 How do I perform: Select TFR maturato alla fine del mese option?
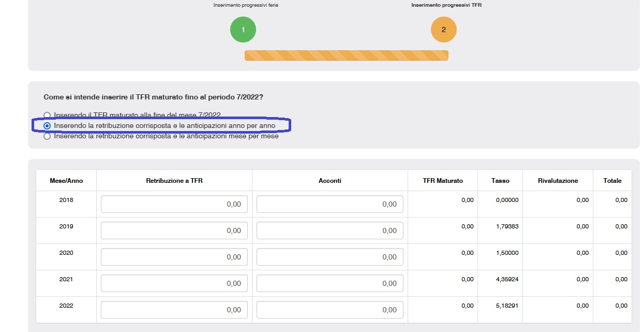click(x=47, y=115)
